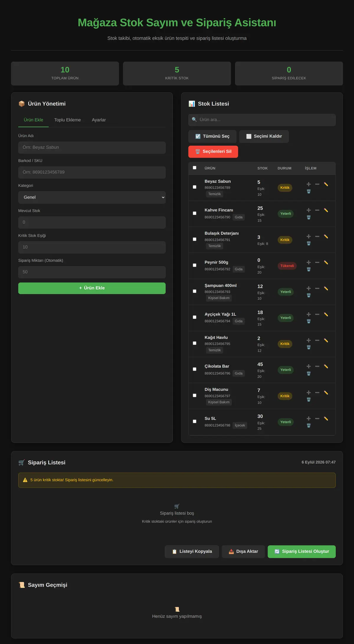Export using the Dışa Aktar button
The image size is (354, 644).
243,551
